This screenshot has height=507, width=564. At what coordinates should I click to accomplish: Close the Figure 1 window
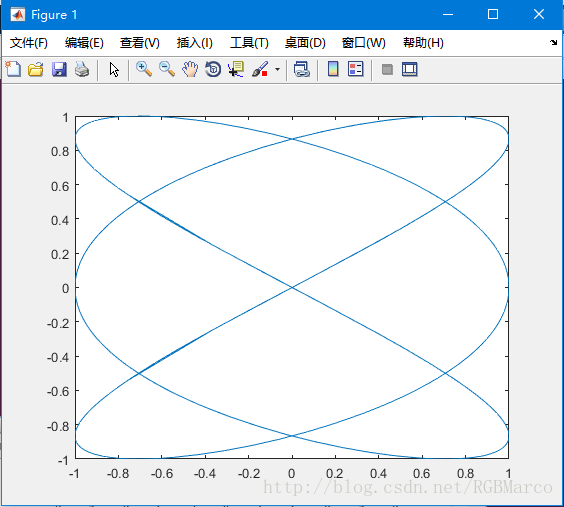click(x=539, y=14)
